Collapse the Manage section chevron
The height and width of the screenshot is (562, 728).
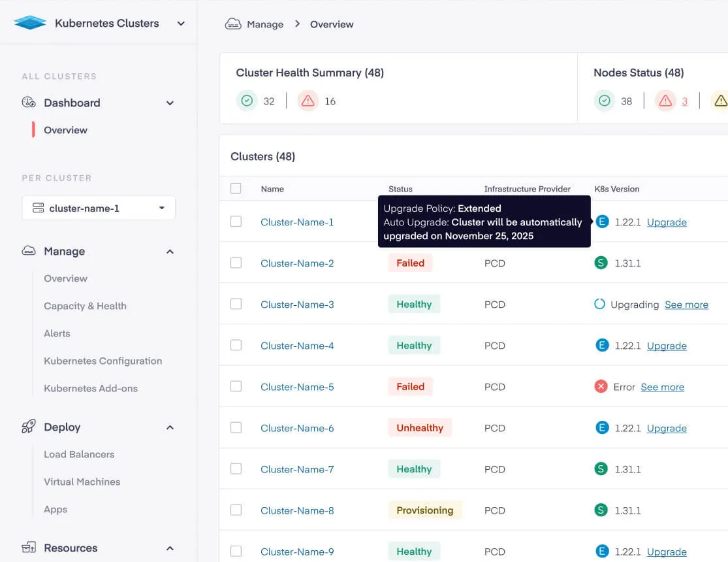(170, 252)
